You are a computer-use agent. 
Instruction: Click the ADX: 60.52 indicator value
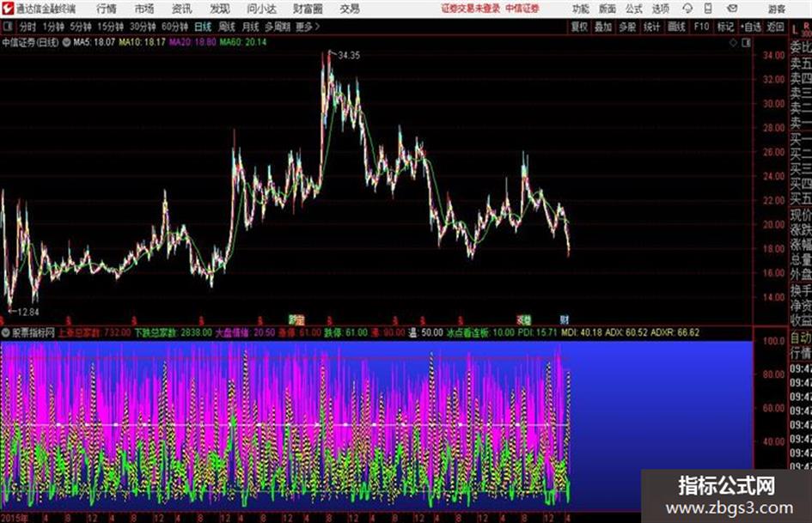626,332
